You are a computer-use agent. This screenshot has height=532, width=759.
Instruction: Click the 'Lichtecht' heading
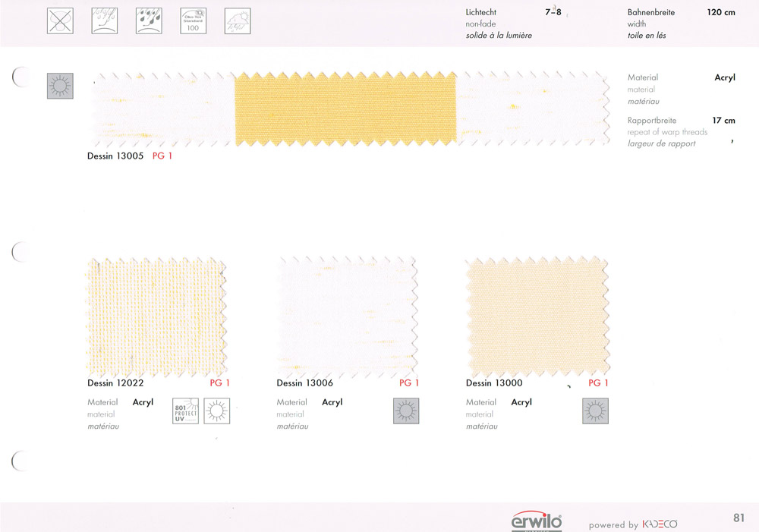480,13
